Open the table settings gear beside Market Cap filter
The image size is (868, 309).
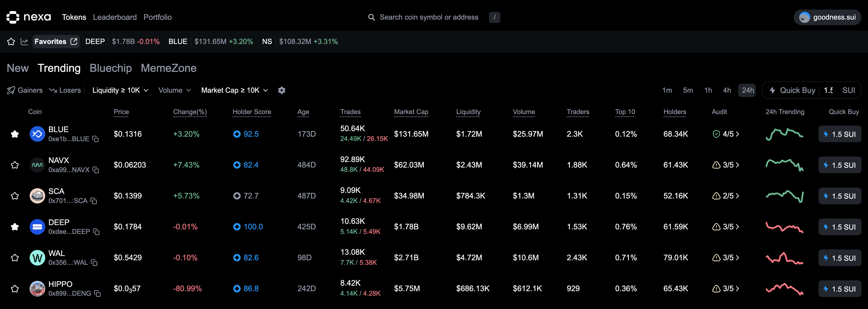[282, 90]
